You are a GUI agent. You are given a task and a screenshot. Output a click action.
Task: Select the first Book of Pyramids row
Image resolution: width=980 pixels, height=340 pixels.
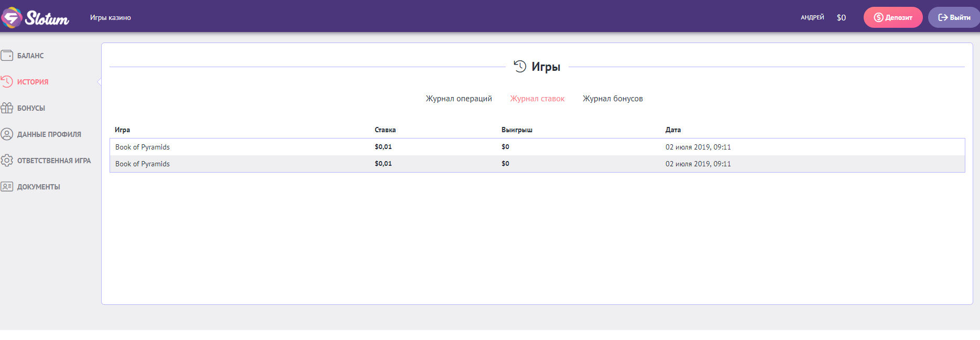pos(143,147)
